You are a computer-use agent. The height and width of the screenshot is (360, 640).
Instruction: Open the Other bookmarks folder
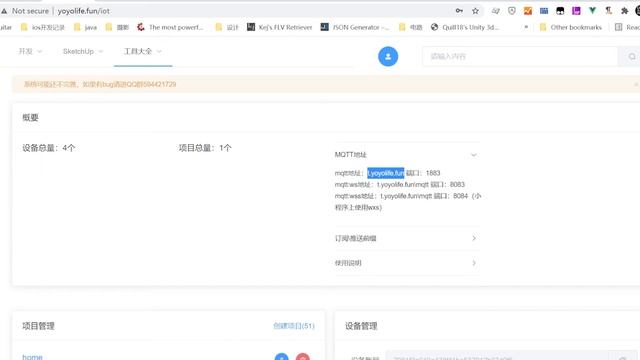coord(571,27)
